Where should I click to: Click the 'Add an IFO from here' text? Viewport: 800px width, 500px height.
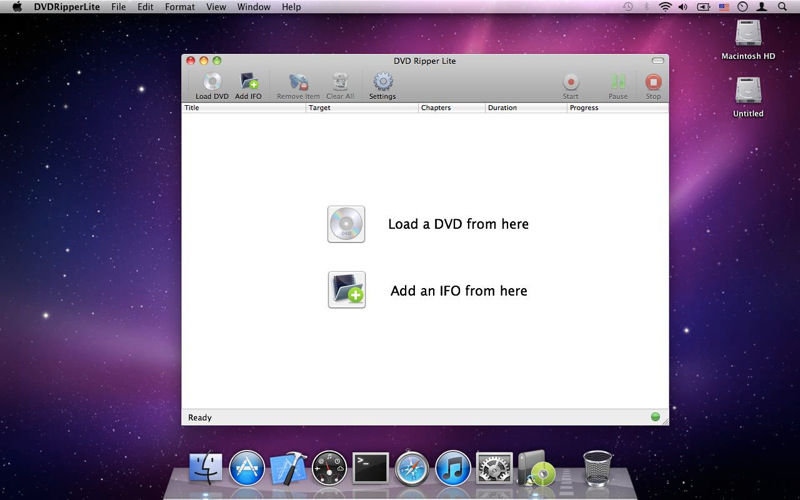click(459, 291)
